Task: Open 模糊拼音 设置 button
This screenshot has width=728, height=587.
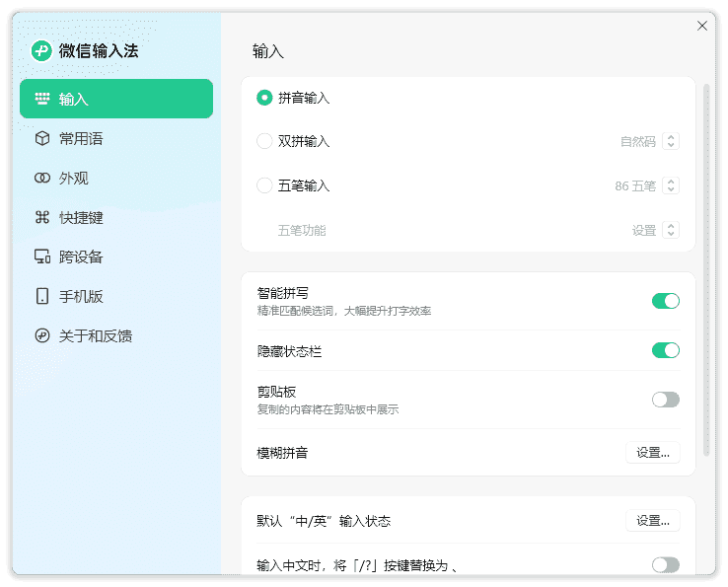Action: coord(652,453)
